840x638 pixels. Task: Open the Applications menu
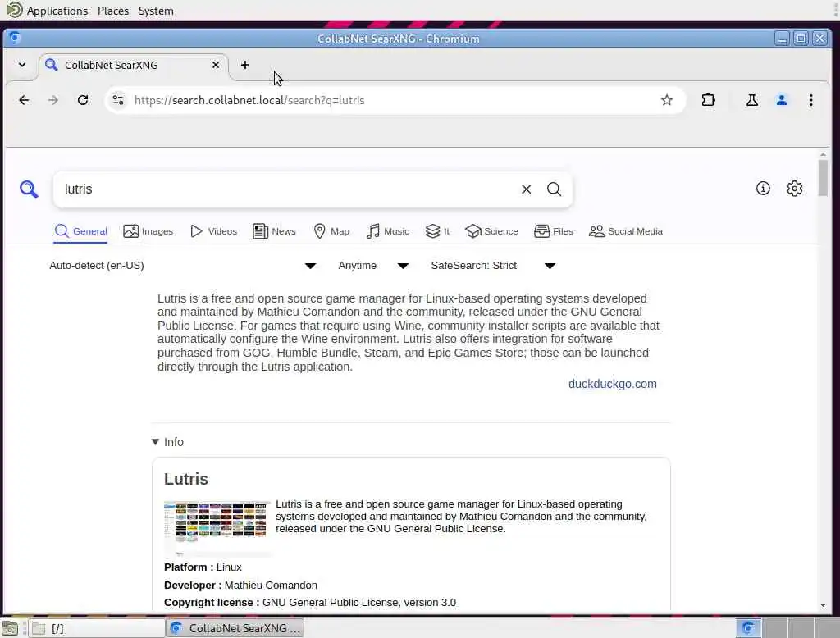[x=57, y=11]
